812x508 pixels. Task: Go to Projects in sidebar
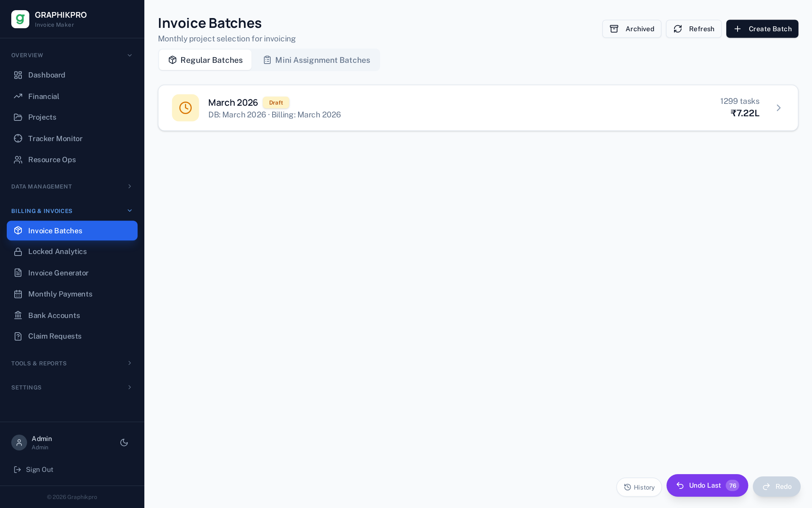pos(72,117)
